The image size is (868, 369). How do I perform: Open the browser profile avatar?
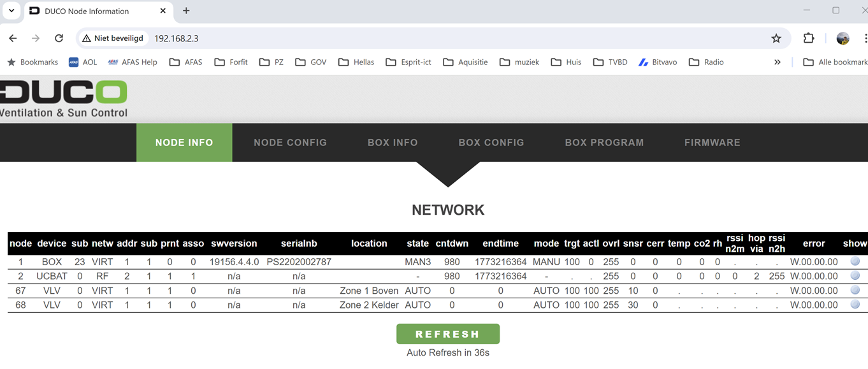coord(843,38)
